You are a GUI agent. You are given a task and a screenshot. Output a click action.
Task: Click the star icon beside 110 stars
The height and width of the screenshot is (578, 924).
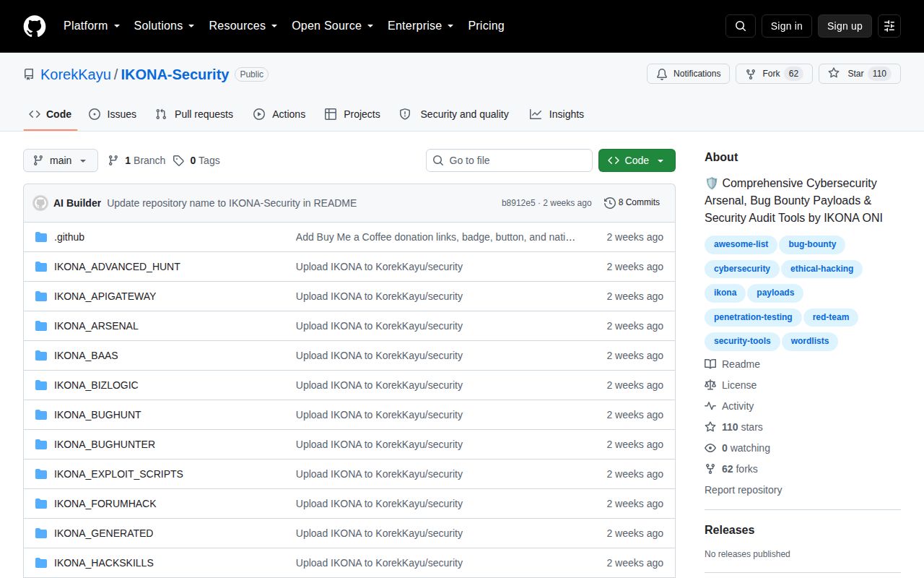click(x=710, y=427)
